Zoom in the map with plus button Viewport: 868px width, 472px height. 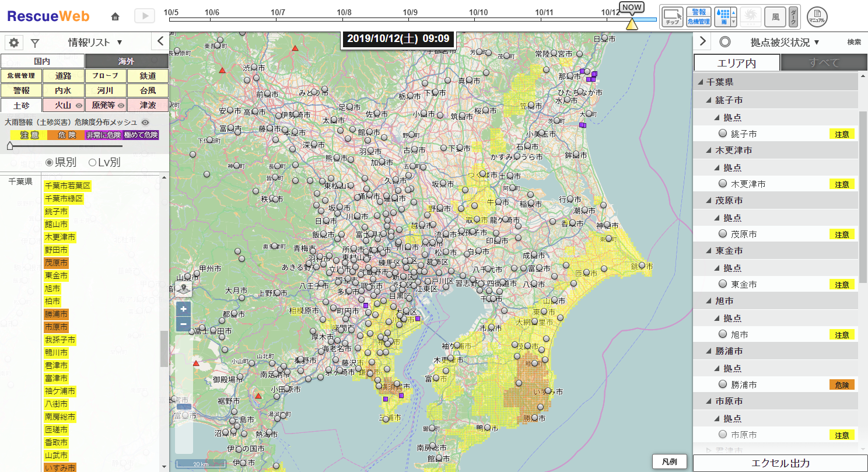pyautogui.click(x=184, y=309)
